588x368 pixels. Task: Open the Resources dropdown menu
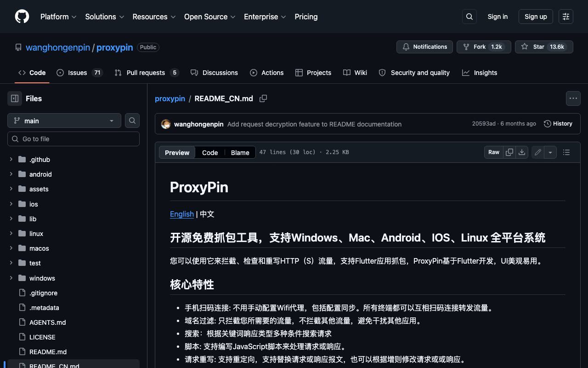point(154,17)
